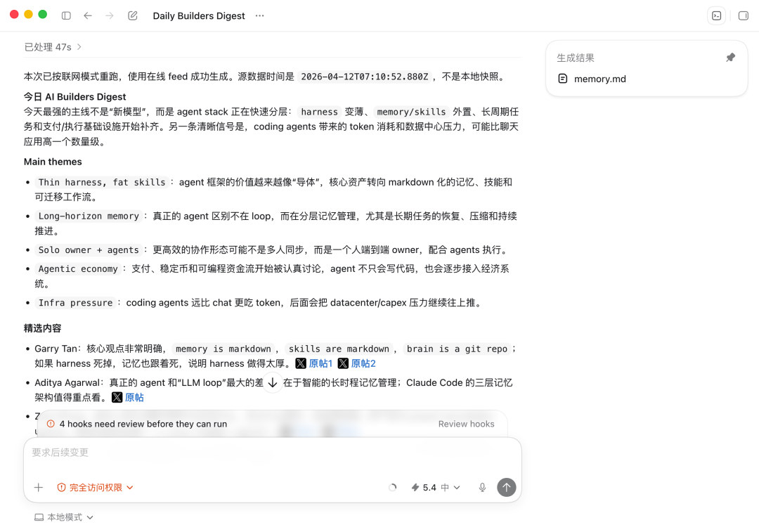759x532 pixels.
Task: Click the X logo before 原帖2
Action: tap(343, 363)
